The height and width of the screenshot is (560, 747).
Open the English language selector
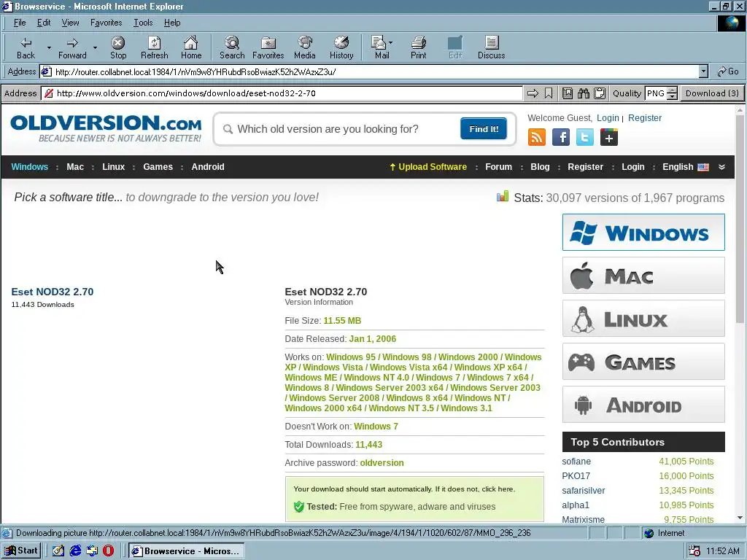(x=685, y=167)
